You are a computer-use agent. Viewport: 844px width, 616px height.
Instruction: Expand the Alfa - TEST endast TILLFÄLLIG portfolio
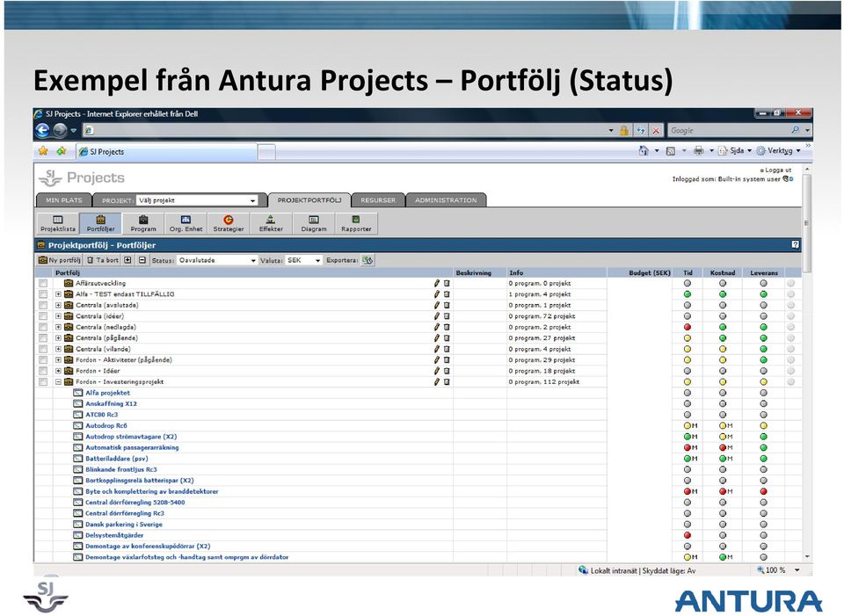(x=58, y=294)
